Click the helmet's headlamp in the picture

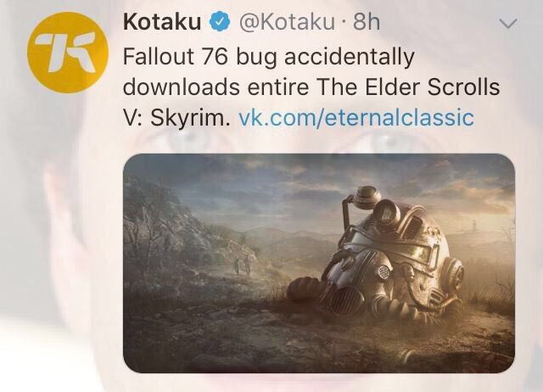point(387,212)
